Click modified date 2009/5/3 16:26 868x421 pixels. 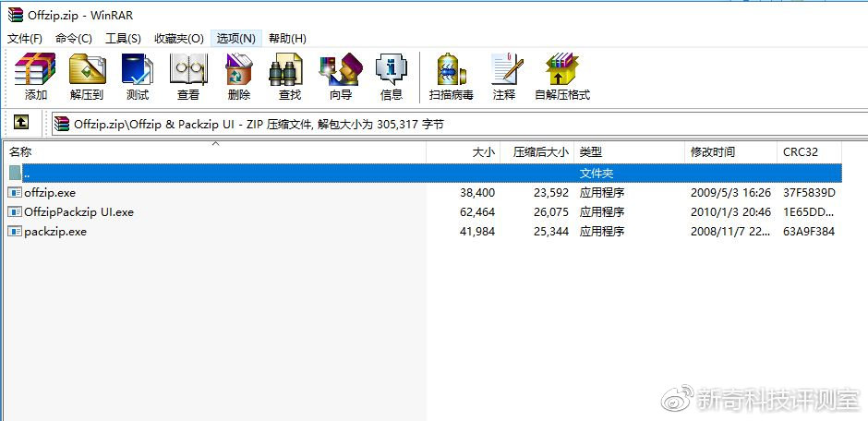pos(730,193)
